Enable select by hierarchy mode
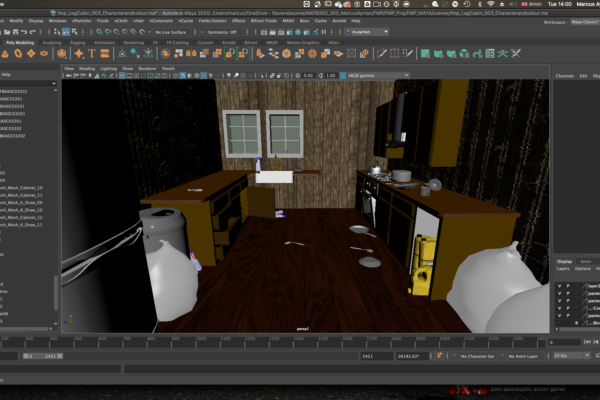The width and height of the screenshot is (600, 400). (x=57, y=32)
